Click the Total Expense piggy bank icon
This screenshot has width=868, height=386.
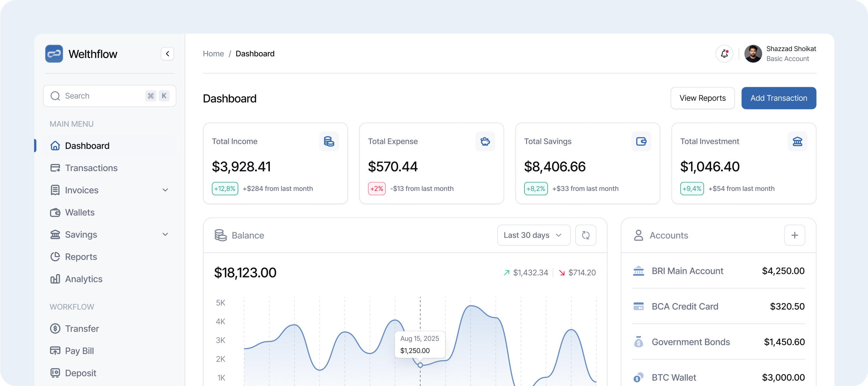coord(485,141)
